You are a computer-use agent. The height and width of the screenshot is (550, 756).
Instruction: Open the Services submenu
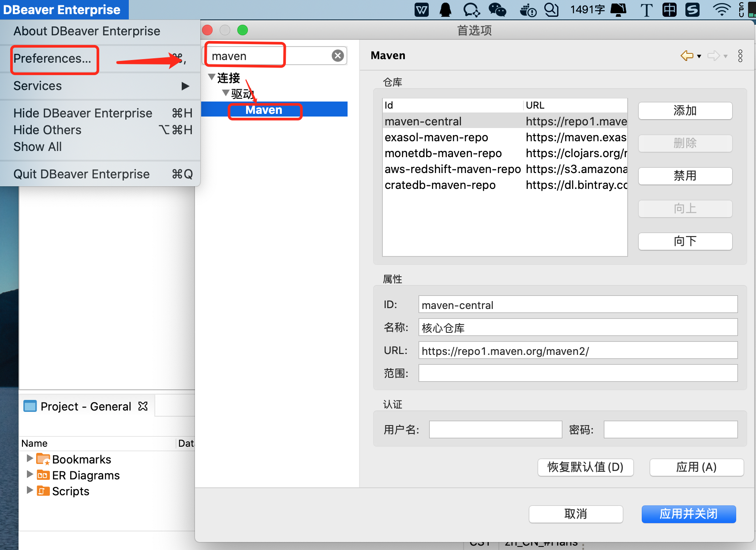coord(101,86)
